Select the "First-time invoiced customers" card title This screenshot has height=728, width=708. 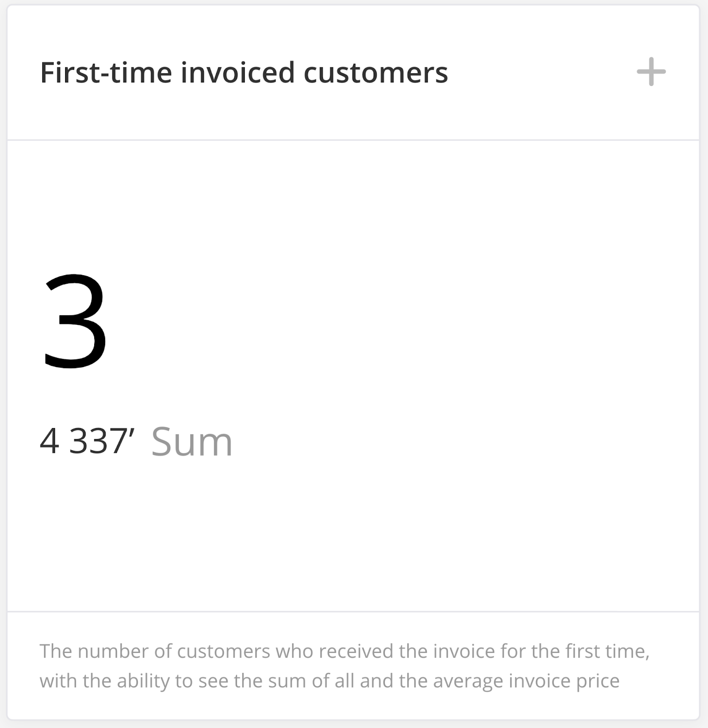point(244,73)
